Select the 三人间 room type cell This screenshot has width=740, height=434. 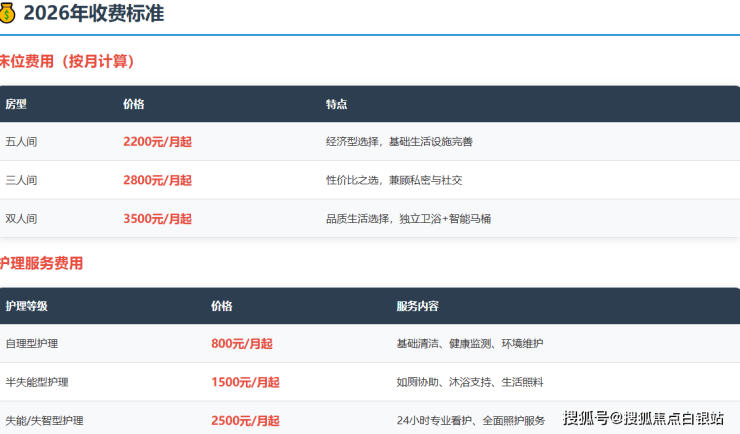pyautogui.click(x=21, y=181)
